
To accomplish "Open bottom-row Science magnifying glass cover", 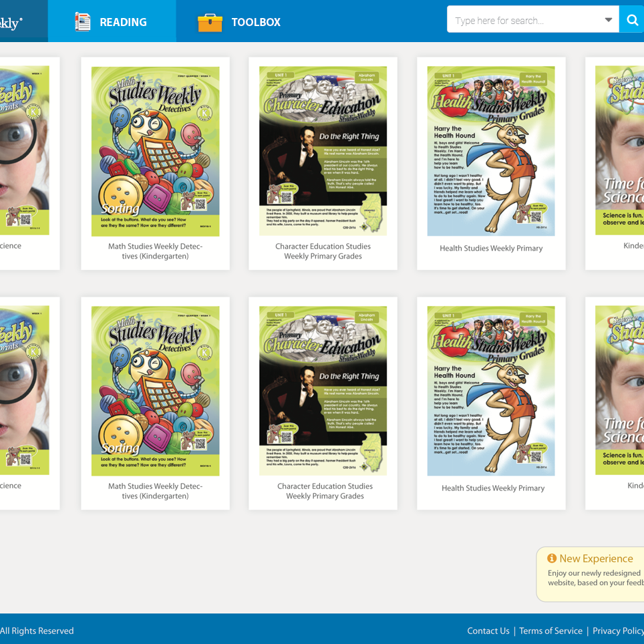I will [x=25, y=390].
